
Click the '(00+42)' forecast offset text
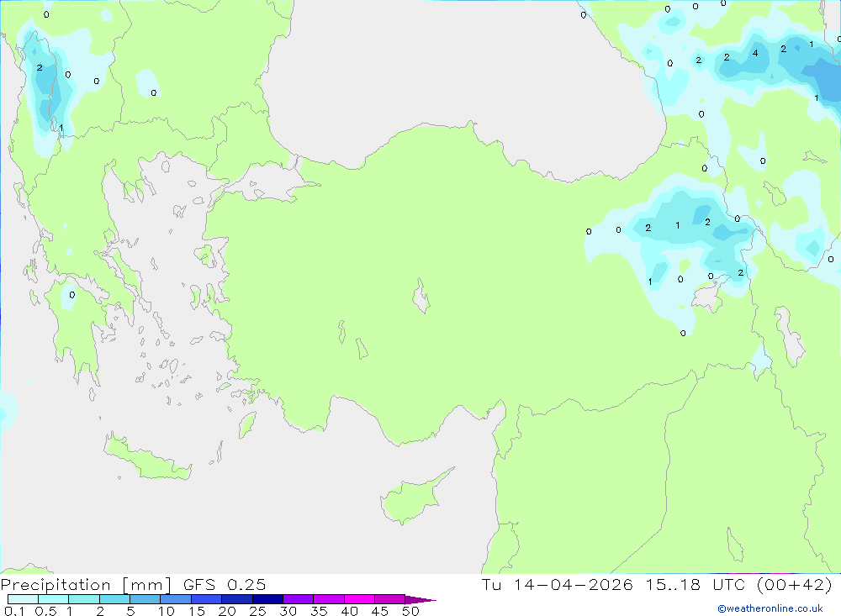[795, 584]
